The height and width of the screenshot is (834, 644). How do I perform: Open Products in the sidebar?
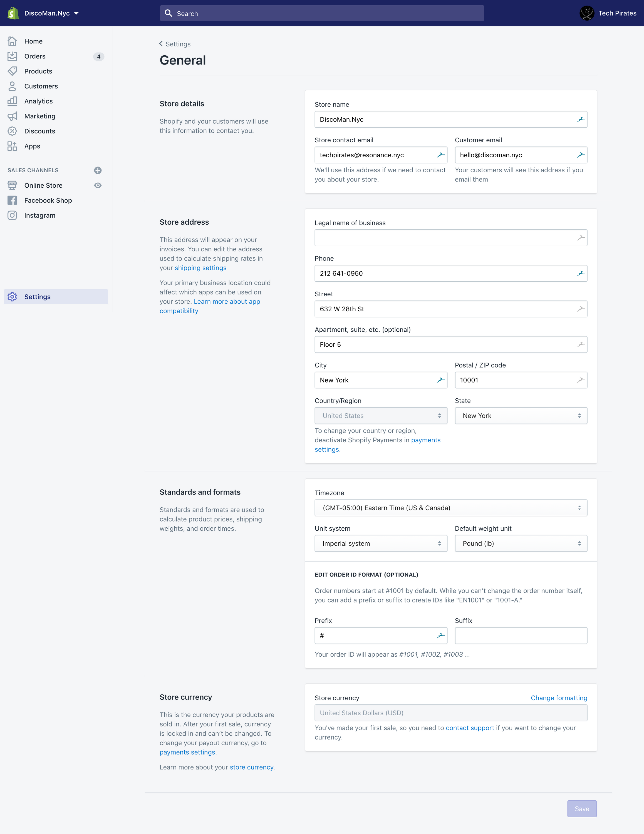(x=38, y=71)
